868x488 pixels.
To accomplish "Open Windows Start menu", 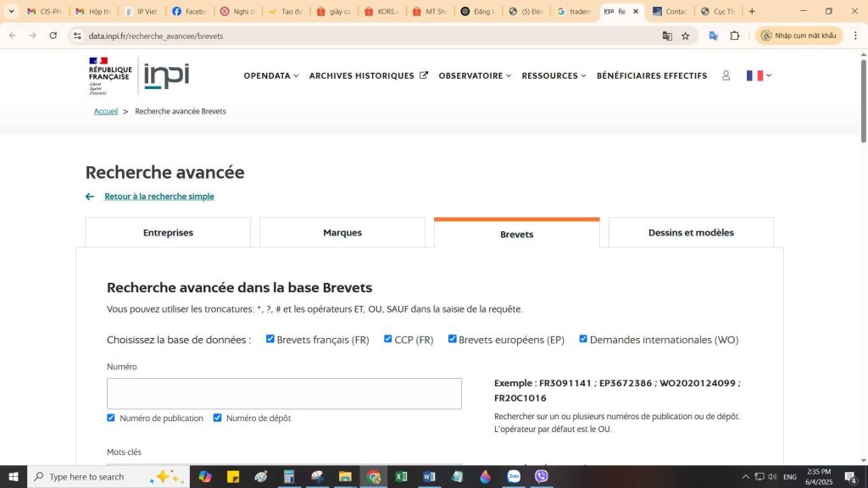I will coord(14,476).
